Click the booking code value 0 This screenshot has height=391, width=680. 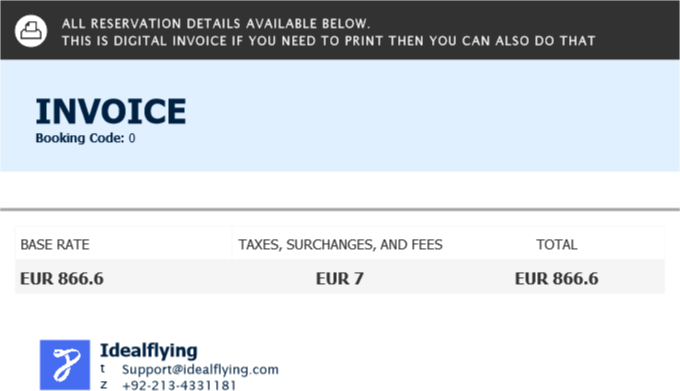[x=132, y=138]
